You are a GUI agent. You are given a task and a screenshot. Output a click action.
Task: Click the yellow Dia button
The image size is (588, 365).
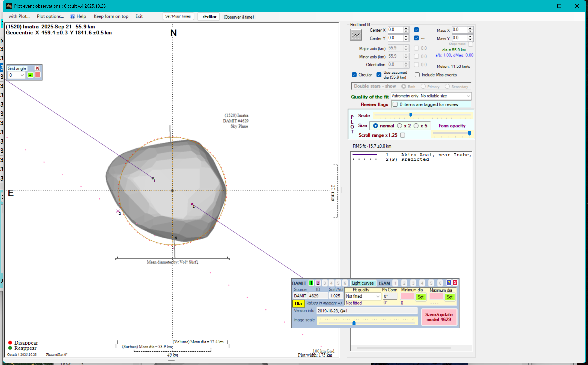click(298, 304)
